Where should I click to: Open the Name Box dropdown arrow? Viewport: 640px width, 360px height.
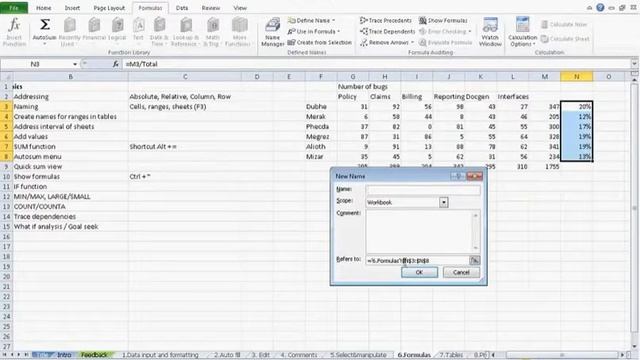point(75,64)
